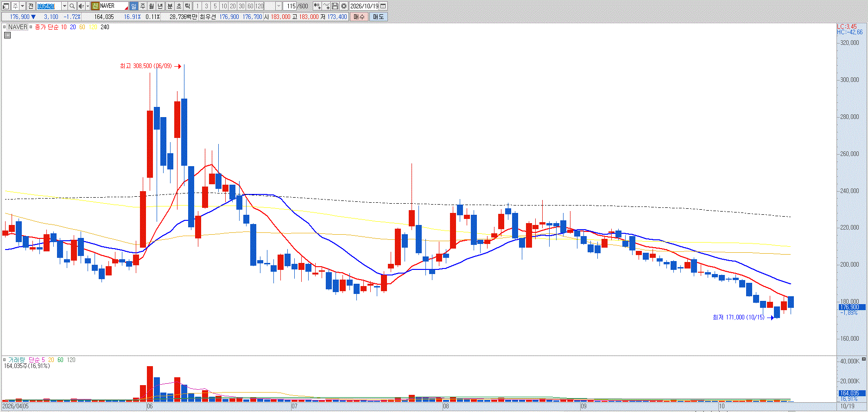The width and height of the screenshot is (868, 412).
Task: Click the green 신 badge icon
Action: click(x=95, y=6)
